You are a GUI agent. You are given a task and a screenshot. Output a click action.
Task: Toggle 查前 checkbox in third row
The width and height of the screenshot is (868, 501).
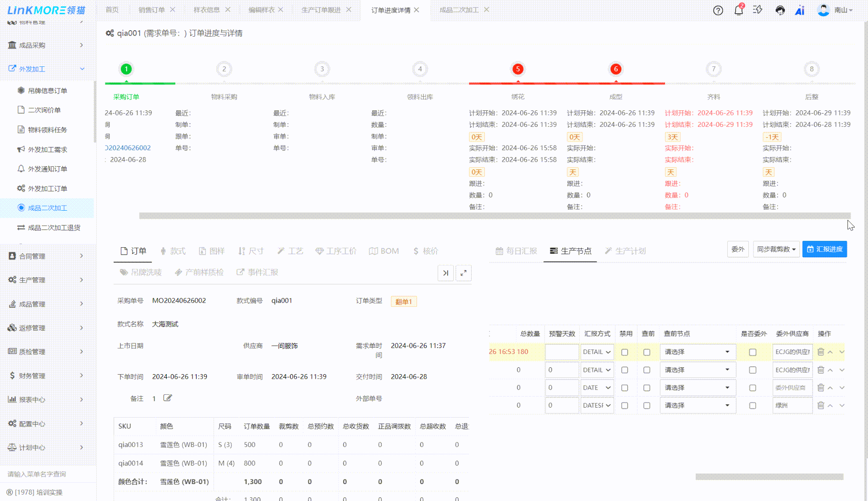(x=647, y=388)
